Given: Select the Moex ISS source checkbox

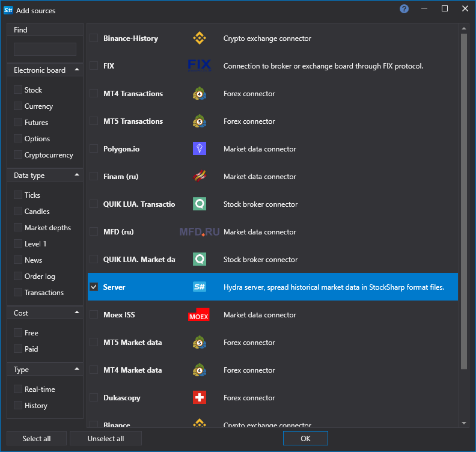Looking at the screenshot, I should click(x=94, y=314).
